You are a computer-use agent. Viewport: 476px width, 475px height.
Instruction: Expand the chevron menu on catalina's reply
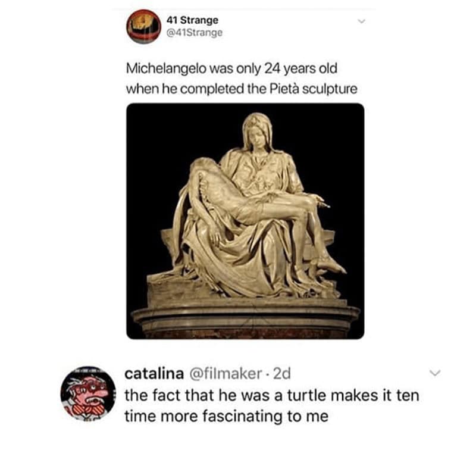[x=436, y=373]
